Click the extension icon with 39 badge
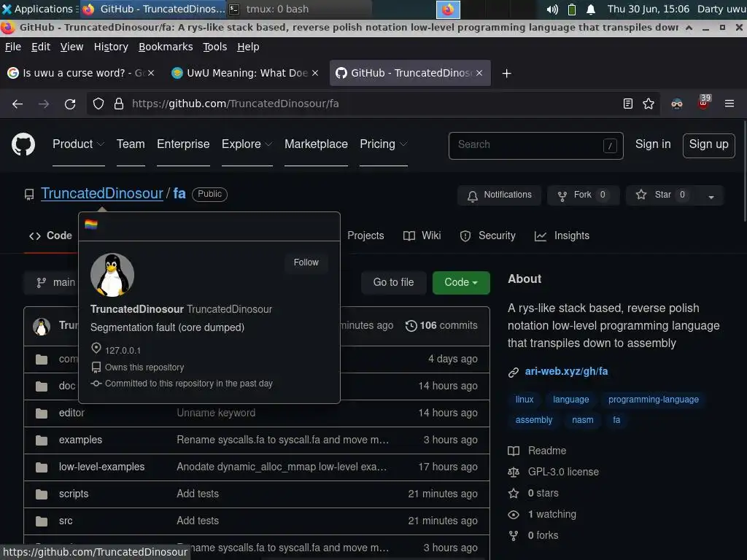Viewport: 747px width, 560px height. coord(704,102)
